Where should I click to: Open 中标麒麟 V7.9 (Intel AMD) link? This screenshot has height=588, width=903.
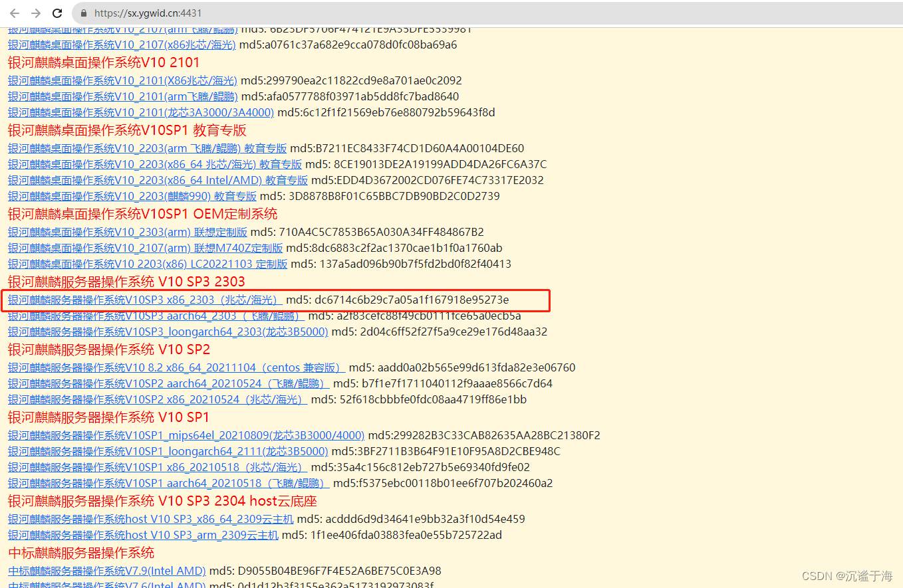107,571
